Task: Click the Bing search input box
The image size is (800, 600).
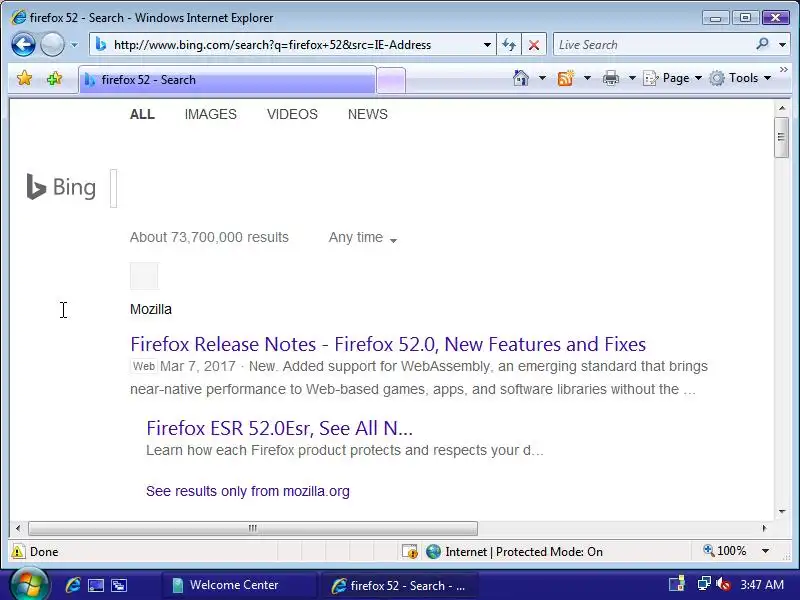Action: [114, 188]
